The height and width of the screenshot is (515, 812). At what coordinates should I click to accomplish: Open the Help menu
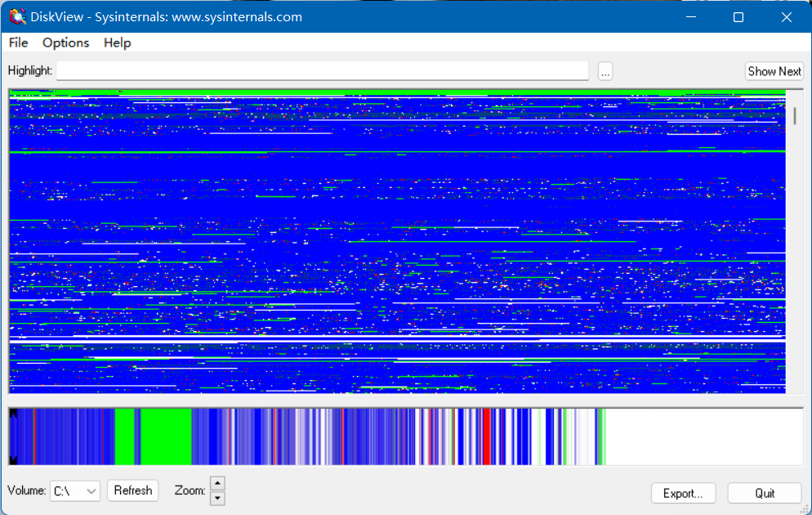click(x=117, y=43)
